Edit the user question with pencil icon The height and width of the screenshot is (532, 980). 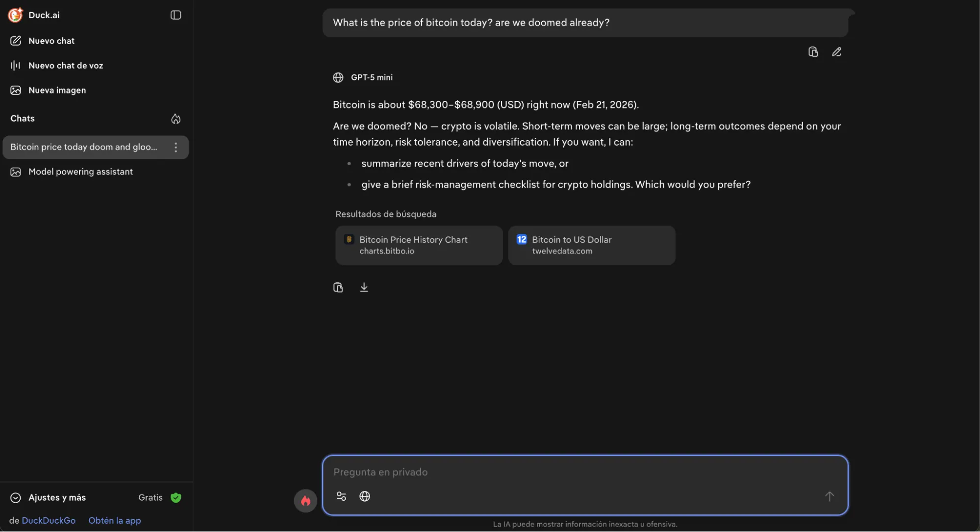836,52
